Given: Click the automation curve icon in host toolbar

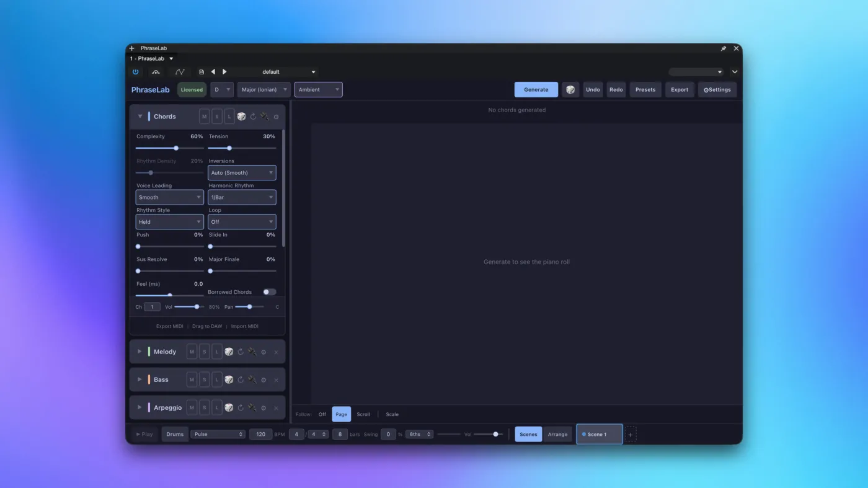Looking at the screenshot, I should (180, 72).
